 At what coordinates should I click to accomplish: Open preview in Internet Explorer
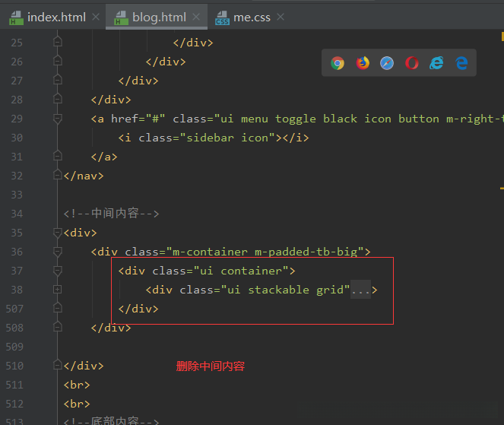[x=436, y=63]
